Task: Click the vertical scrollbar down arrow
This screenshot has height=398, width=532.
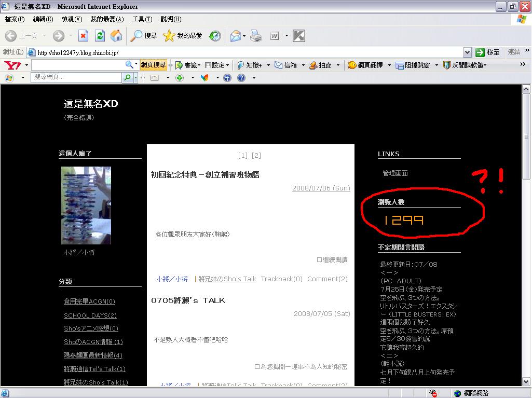Action: (x=526, y=381)
